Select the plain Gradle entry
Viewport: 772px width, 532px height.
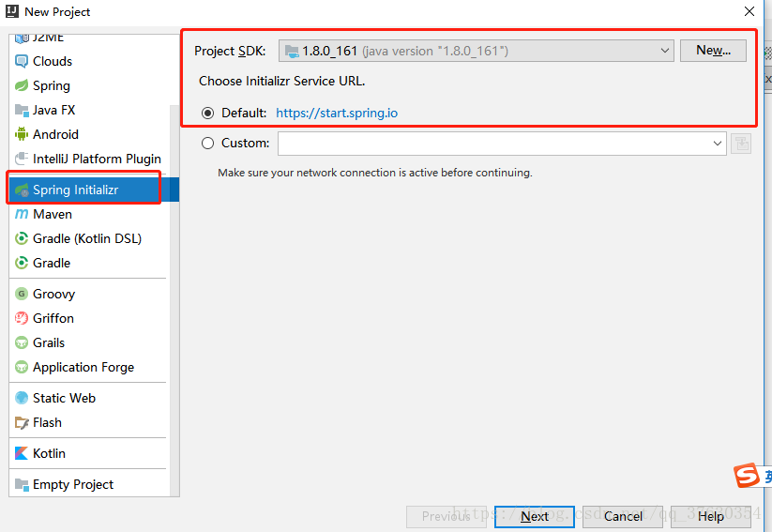click(x=89, y=263)
